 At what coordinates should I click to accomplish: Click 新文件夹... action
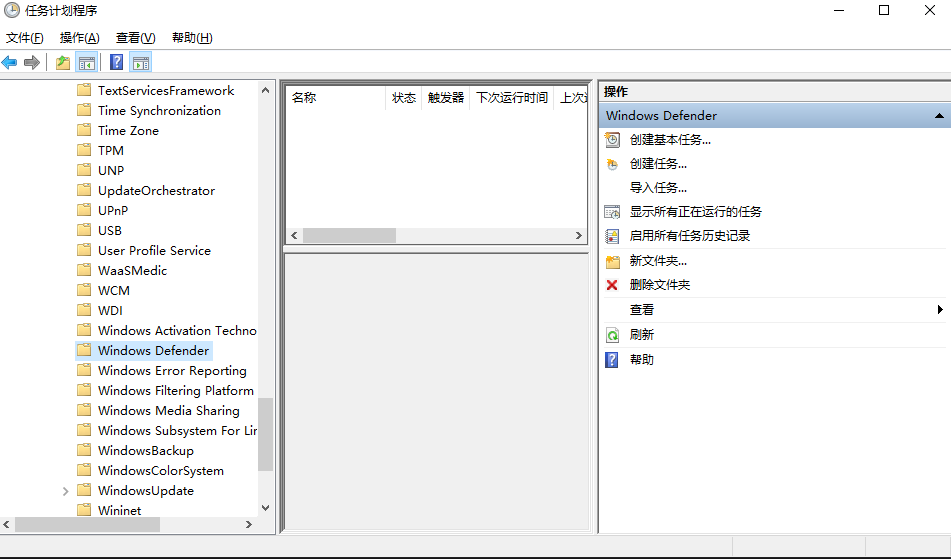[658, 261]
